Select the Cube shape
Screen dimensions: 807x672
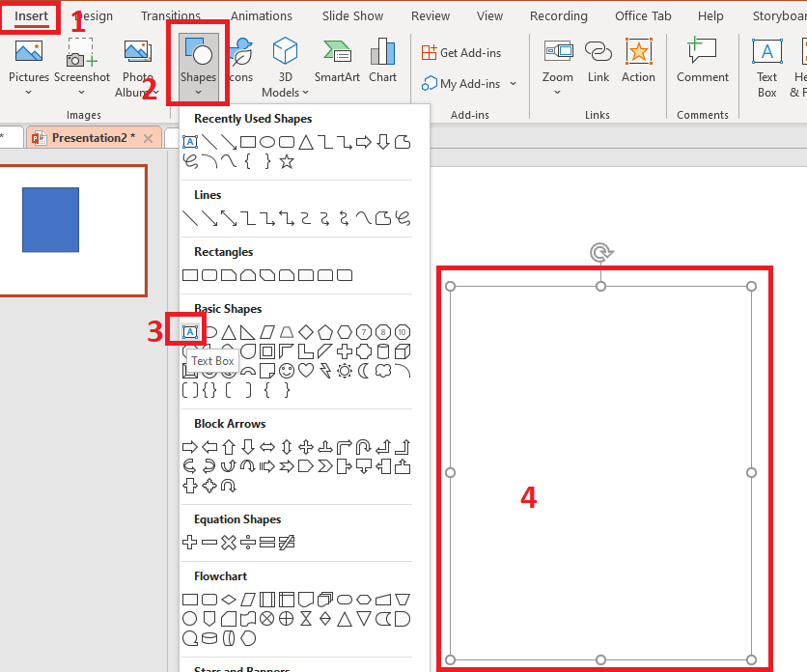[x=403, y=351]
